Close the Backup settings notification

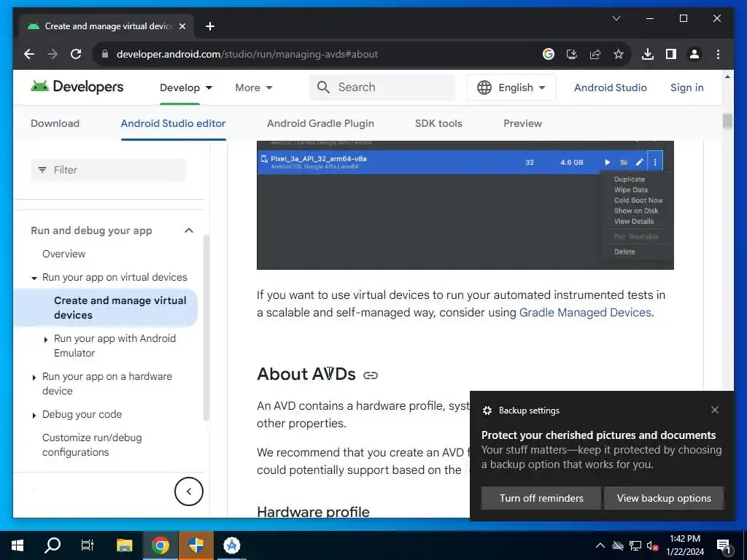(715, 410)
